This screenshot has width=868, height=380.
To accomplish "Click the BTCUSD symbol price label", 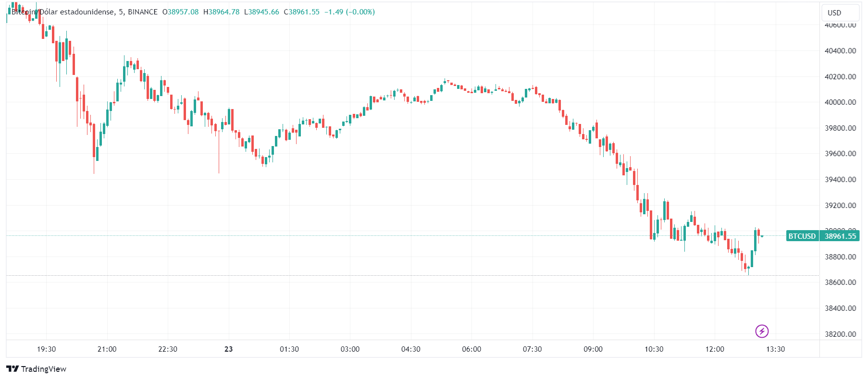I will (802, 236).
